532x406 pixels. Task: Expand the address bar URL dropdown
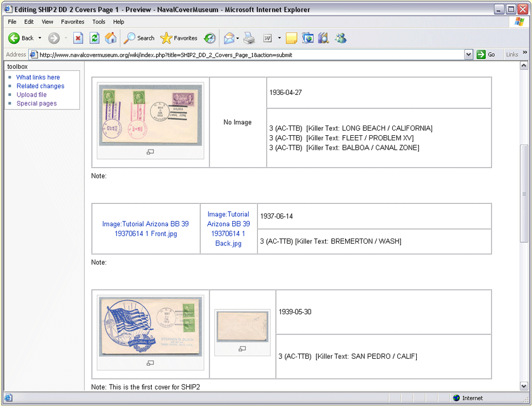(x=468, y=55)
